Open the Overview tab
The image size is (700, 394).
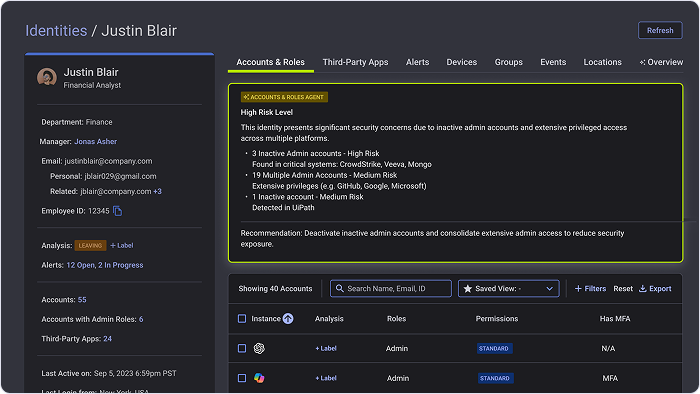pos(661,62)
